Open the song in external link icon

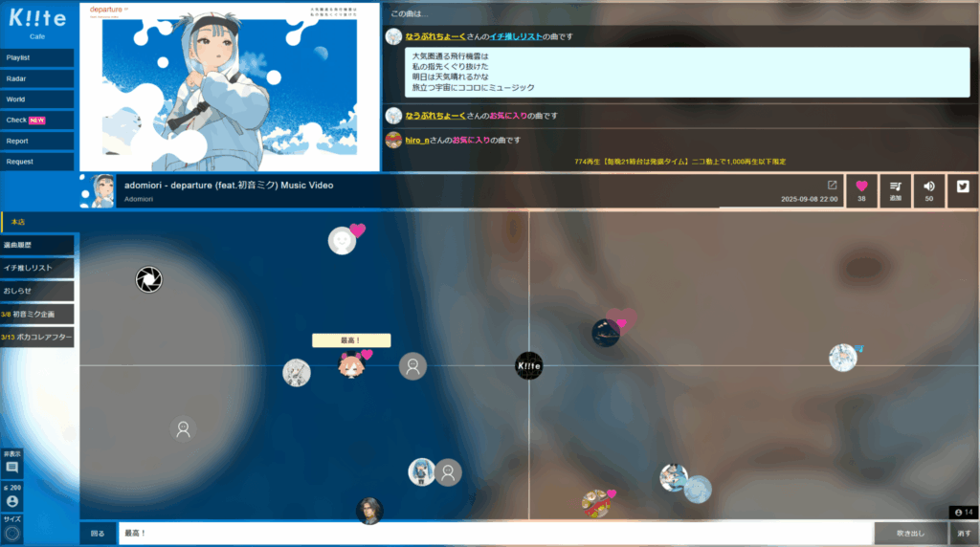click(x=832, y=185)
